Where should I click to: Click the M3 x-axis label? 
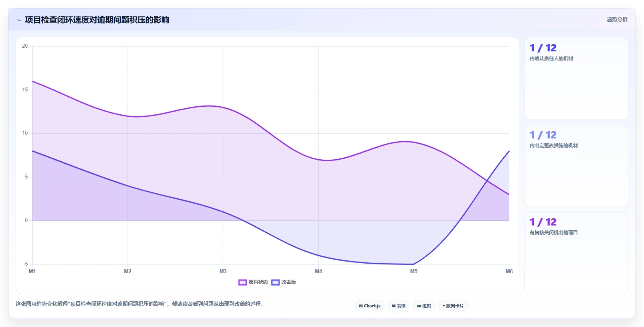(x=223, y=272)
